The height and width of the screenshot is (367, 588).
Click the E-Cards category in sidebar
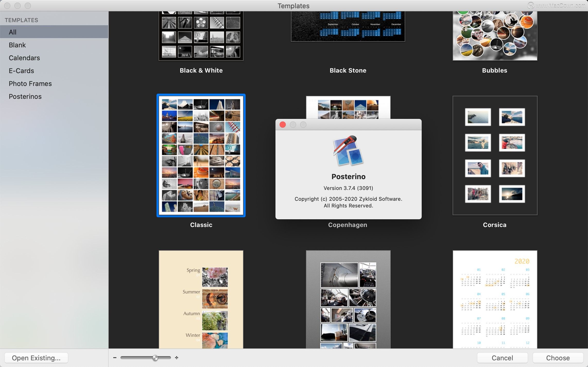coord(21,71)
